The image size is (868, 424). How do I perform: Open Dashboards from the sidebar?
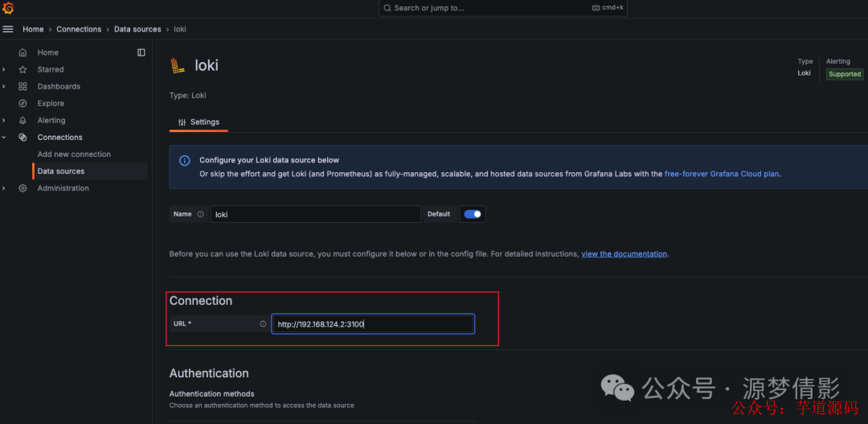[59, 86]
